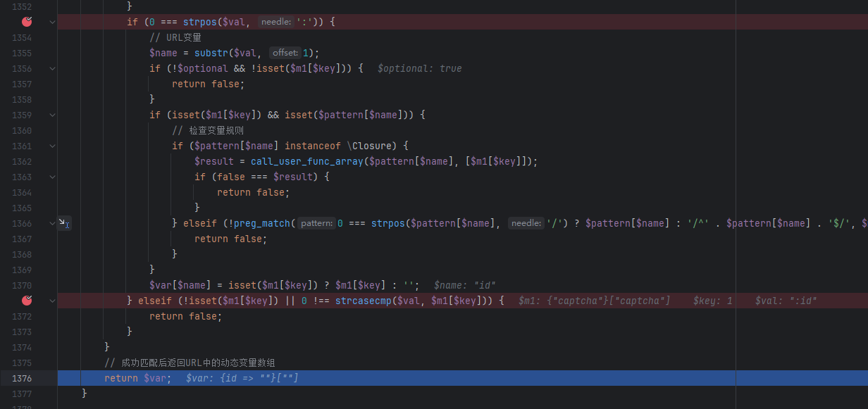Click line number 1375 in the gutter
The width and height of the screenshot is (868, 409).
pyautogui.click(x=22, y=363)
